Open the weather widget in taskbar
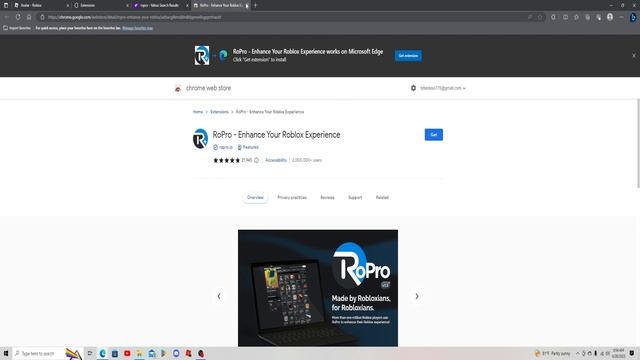This screenshot has width=640, height=360. (x=553, y=353)
